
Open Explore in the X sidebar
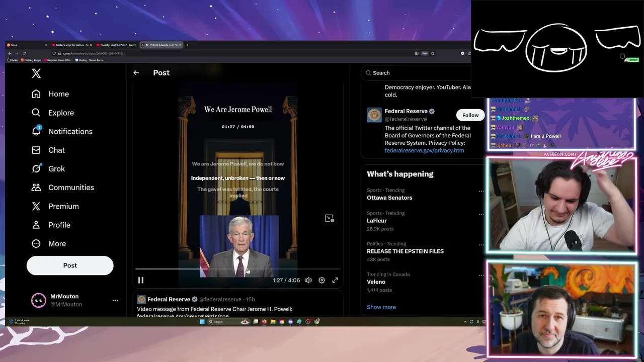click(53, 113)
